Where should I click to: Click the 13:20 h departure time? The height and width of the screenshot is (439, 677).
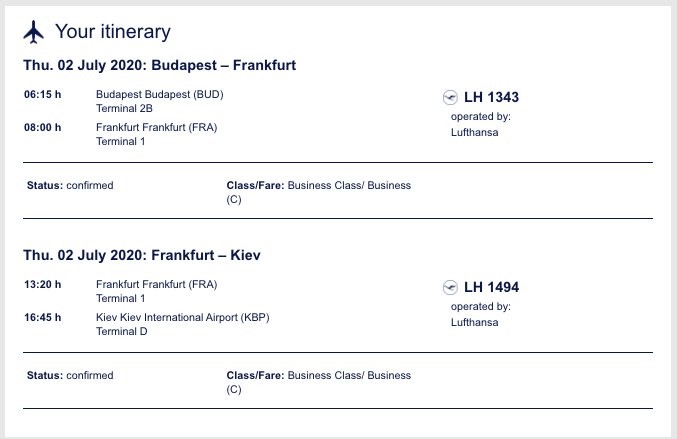pos(42,284)
